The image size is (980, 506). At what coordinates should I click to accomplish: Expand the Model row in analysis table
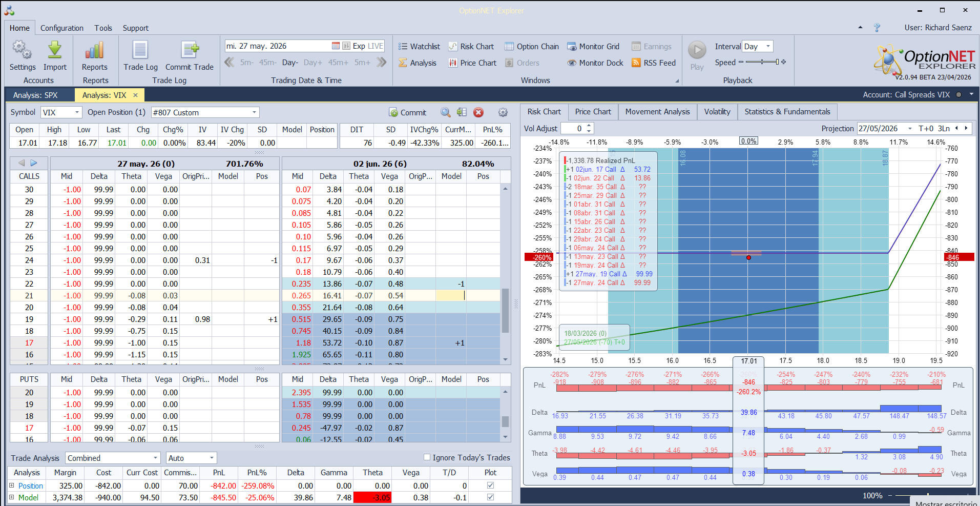12,497
